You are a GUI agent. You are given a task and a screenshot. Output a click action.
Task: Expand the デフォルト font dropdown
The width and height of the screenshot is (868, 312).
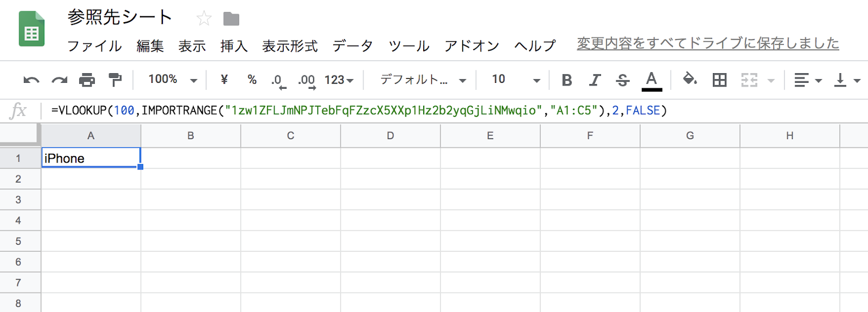coord(423,80)
